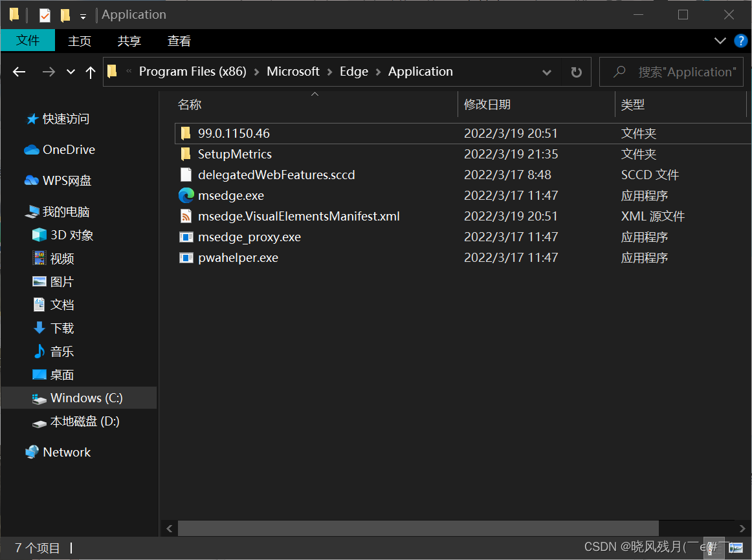Select the Windows (C:) drive
752x560 pixels.
pyautogui.click(x=79, y=398)
